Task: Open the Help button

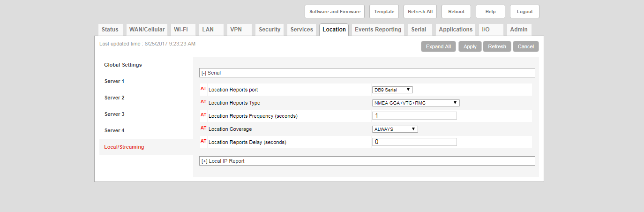Action: tap(490, 12)
